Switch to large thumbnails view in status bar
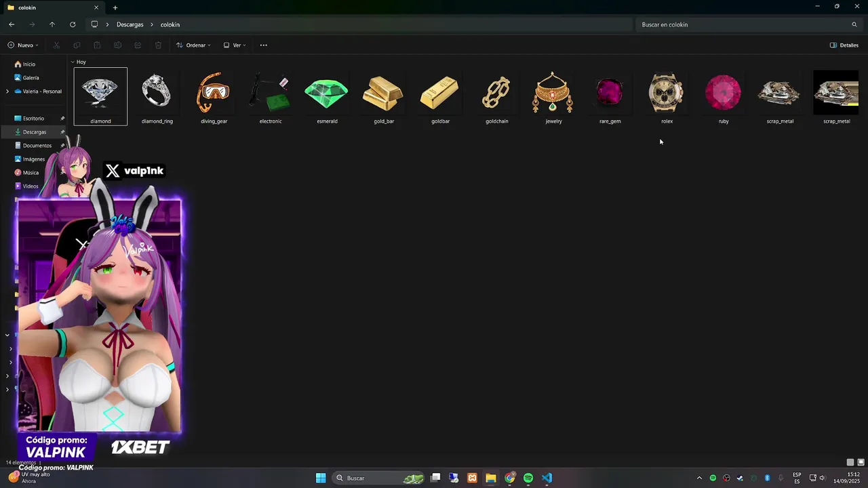Viewport: 868px width, 488px height. click(x=861, y=462)
